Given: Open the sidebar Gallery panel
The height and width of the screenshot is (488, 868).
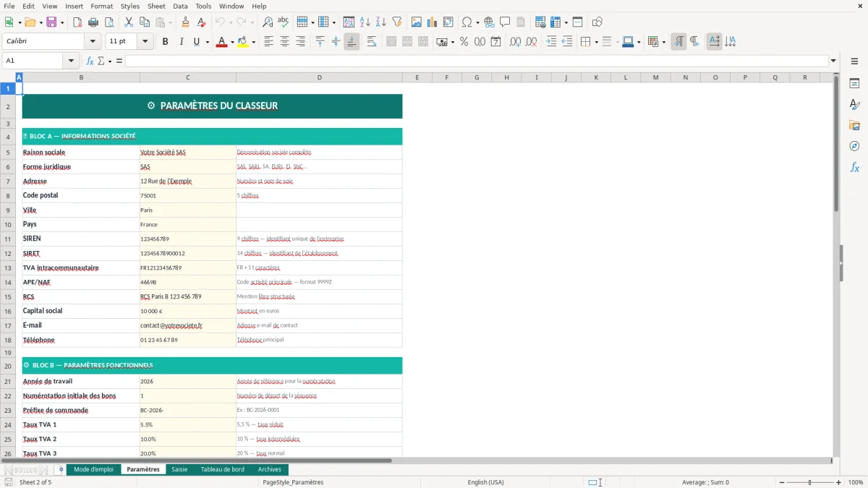Looking at the screenshot, I should point(854,126).
